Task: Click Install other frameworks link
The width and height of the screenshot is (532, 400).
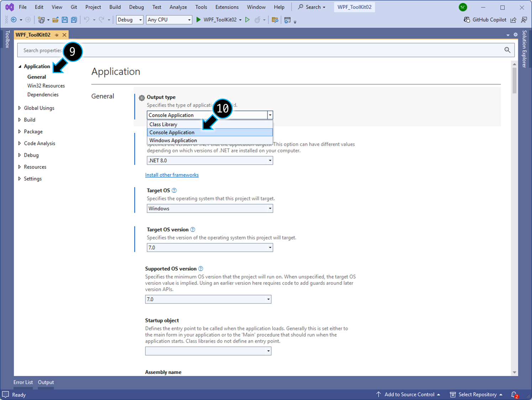Action: pos(172,175)
